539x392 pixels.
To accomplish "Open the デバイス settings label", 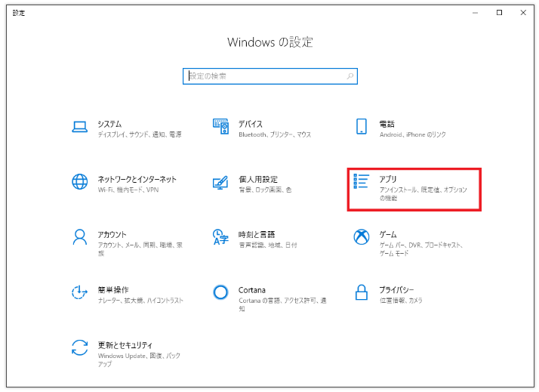I will 251,124.
